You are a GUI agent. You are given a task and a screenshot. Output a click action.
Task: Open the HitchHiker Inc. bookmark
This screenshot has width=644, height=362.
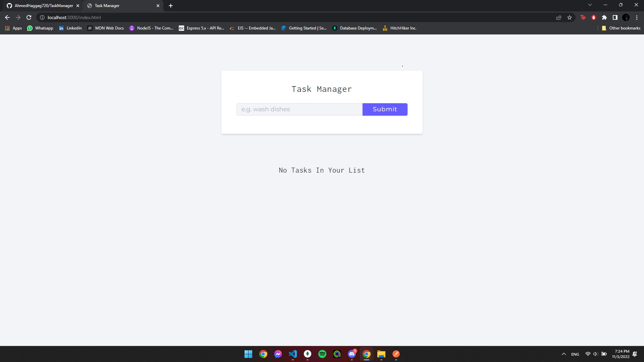pos(399,28)
